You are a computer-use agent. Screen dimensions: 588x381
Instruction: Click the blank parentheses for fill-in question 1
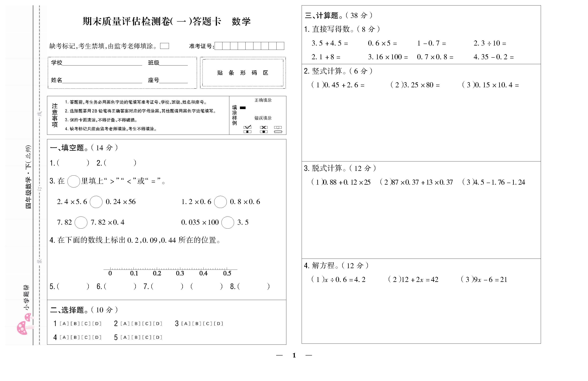[x=73, y=163]
